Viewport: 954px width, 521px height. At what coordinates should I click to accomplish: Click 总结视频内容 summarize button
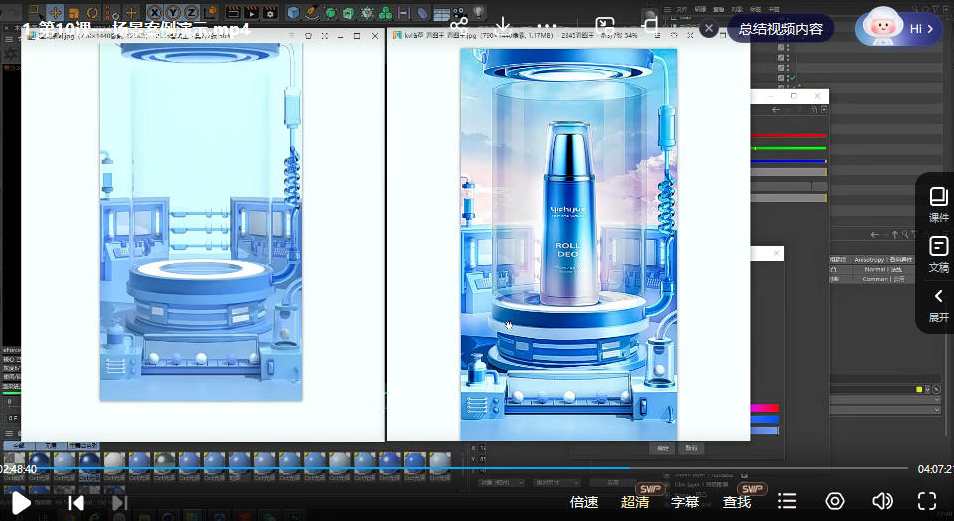[x=781, y=29]
